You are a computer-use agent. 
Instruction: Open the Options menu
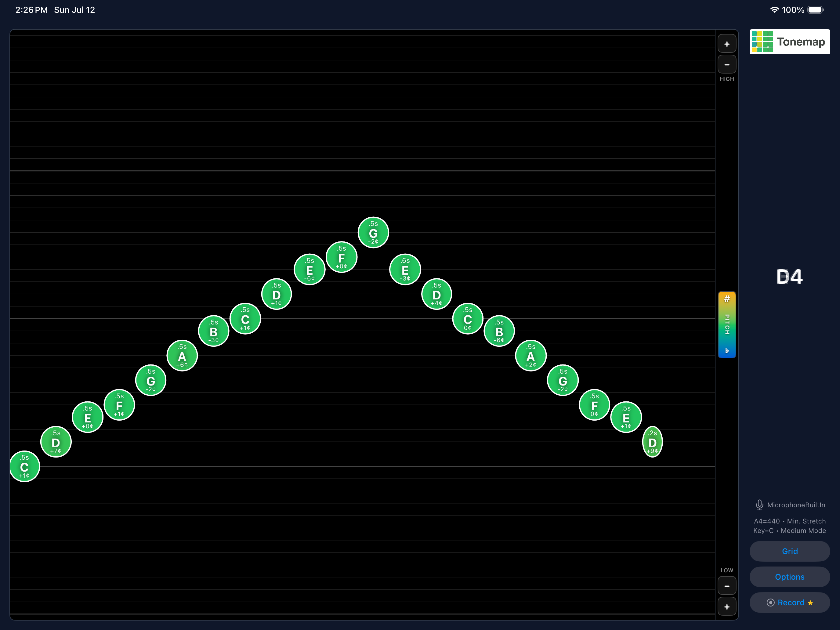(x=790, y=577)
